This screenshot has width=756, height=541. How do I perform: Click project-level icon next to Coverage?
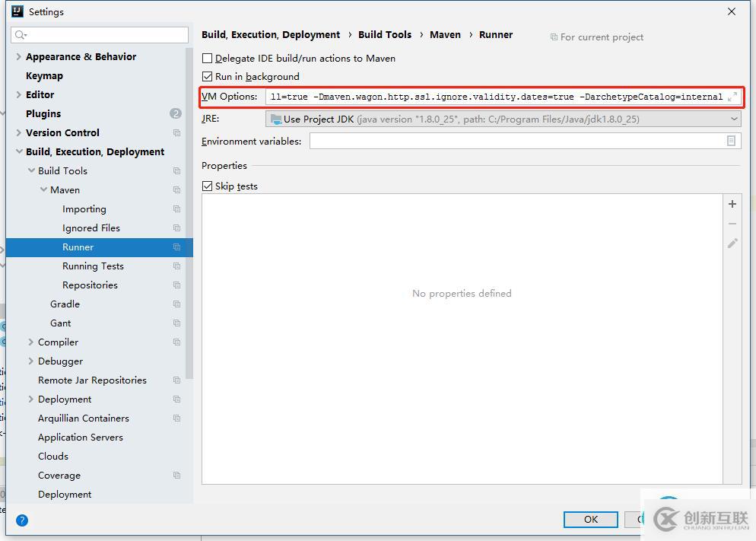(x=177, y=476)
